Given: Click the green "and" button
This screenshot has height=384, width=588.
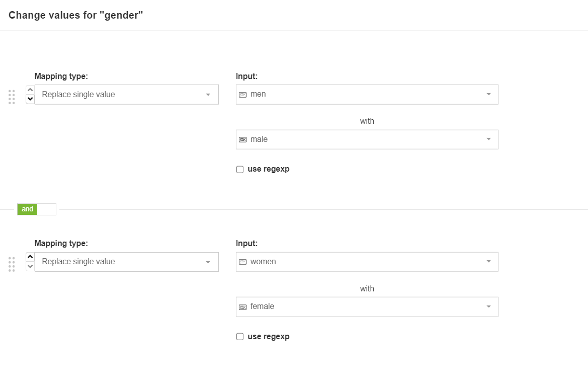Looking at the screenshot, I should 27,209.
